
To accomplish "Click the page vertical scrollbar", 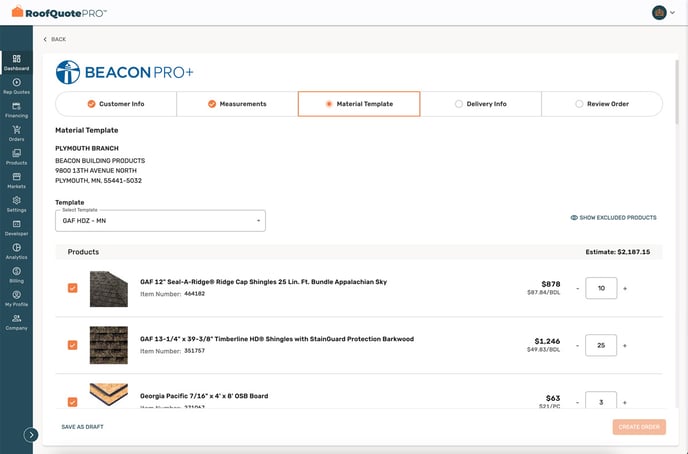I will [677, 92].
